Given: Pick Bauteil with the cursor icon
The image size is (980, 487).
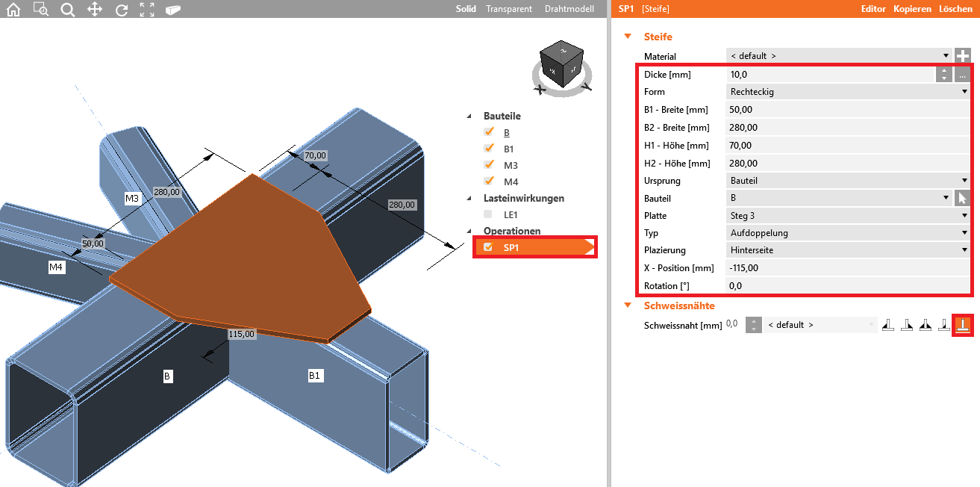Looking at the screenshot, I should [x=962, y=199].
